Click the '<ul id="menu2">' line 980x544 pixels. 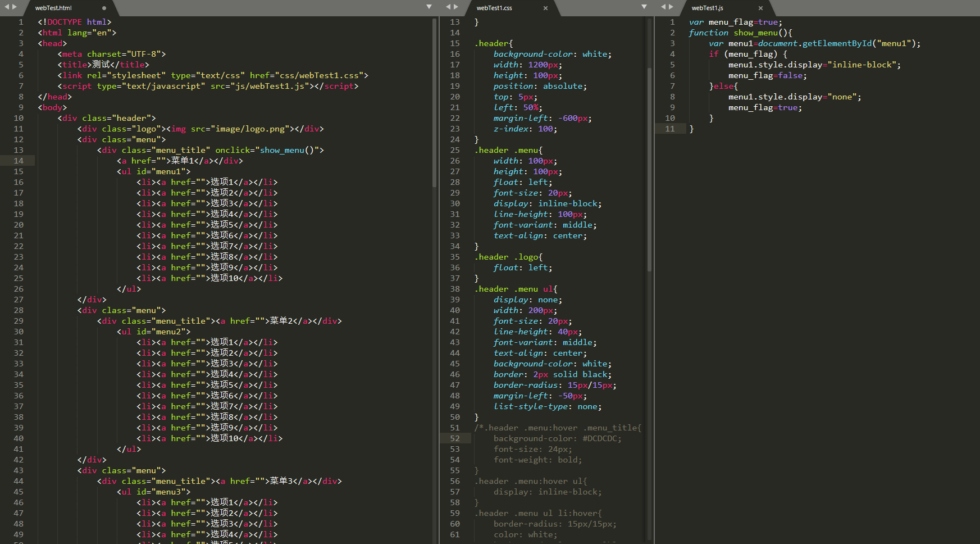click(x=154, y=332)
